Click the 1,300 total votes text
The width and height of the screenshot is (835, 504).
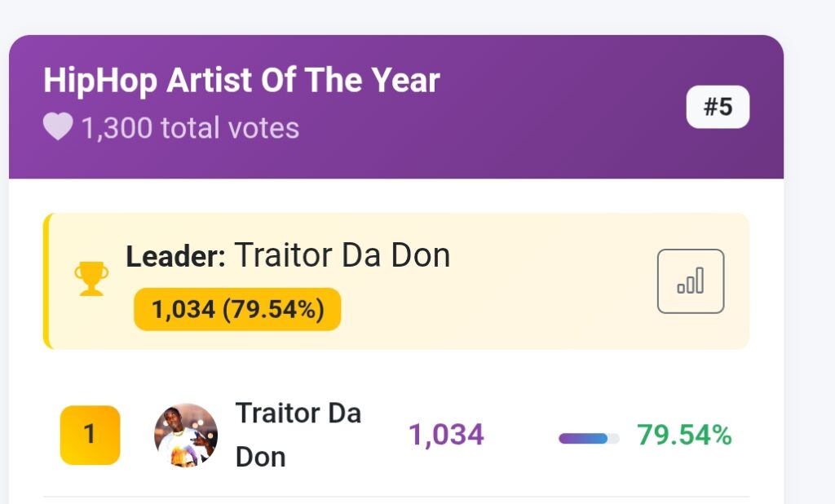[x=190, y=128]
